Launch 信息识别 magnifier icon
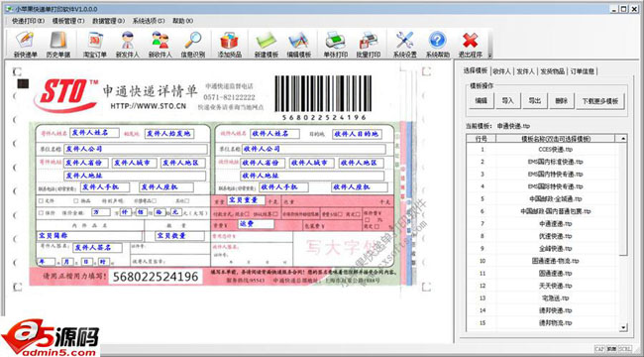The width and height of the screenshot is (644, 357). pos(192,45)
